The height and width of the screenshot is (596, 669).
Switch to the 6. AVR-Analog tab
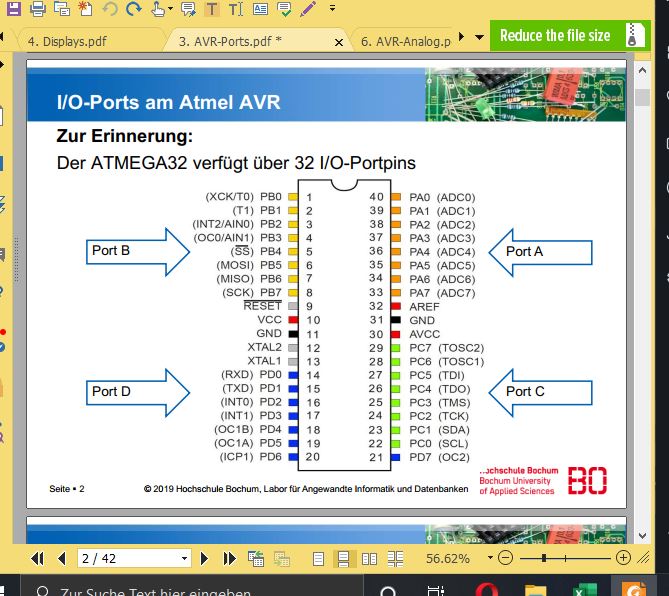(x=406, y=41)
